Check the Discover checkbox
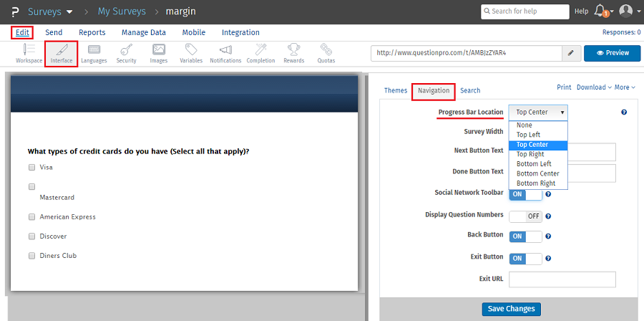This screenshot has height=321, width=644. (x=31, y=236)
